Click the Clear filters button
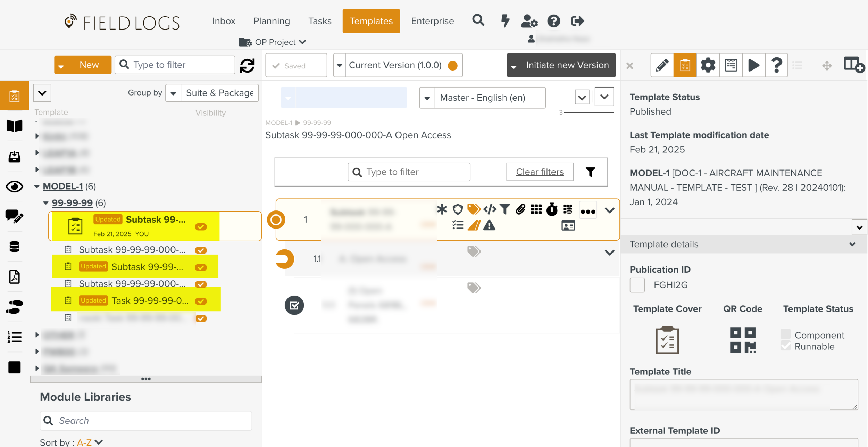Image resolution: width=868 pixels, height=447 pixels. [x=540, y=172]
